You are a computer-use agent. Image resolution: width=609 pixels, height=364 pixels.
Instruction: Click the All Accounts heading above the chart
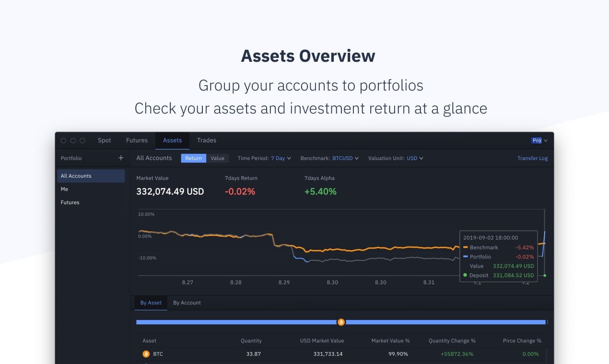click(154, 158)
